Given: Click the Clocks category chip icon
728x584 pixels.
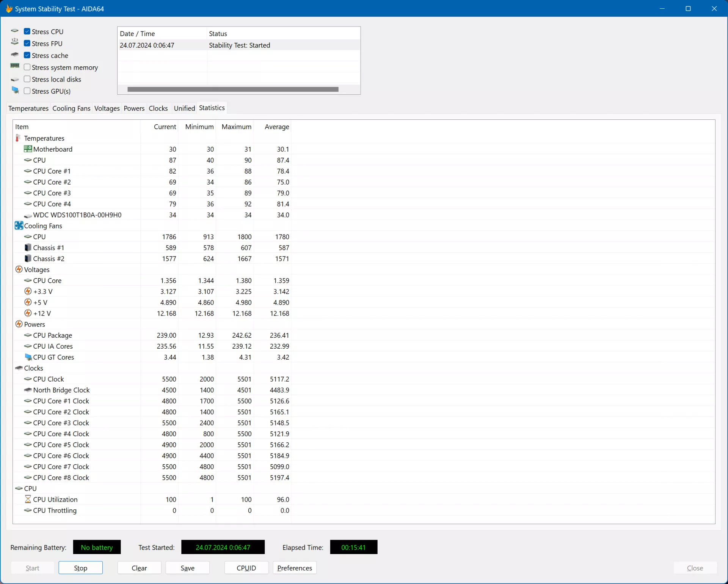Looking at the screenshot, I should pyautogui.click(x=19, y=368).
